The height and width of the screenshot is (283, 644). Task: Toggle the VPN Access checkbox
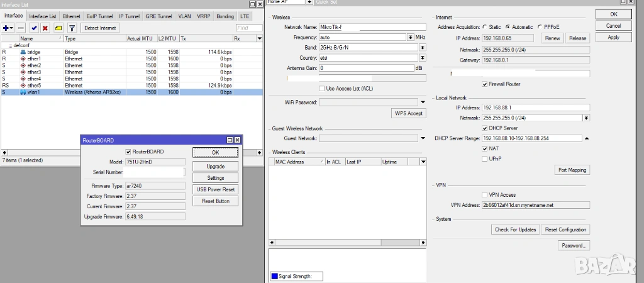[484, 195]
